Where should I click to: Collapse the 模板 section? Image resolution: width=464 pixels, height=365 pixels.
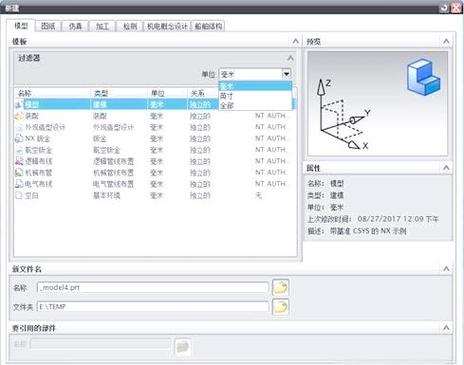click(x=295, y=41)
